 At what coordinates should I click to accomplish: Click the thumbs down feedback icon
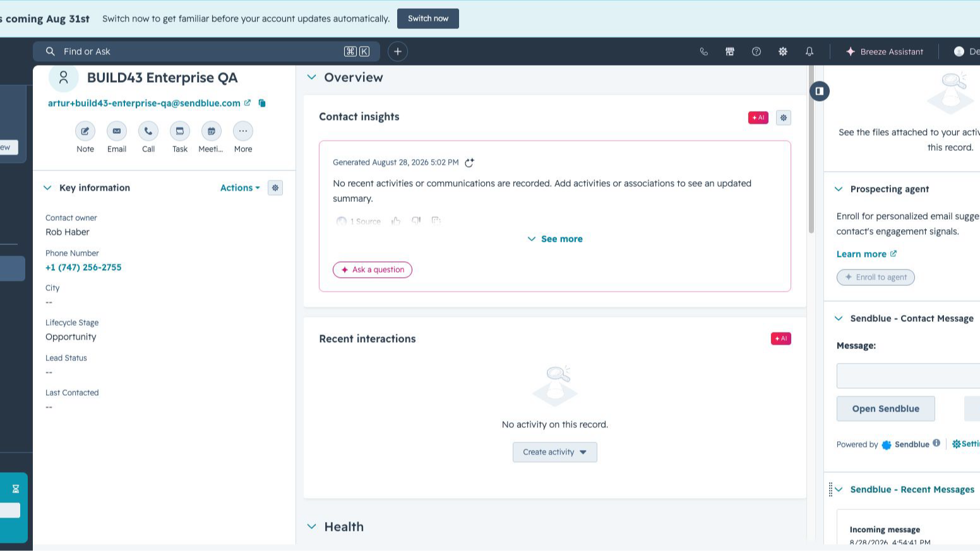416,221
